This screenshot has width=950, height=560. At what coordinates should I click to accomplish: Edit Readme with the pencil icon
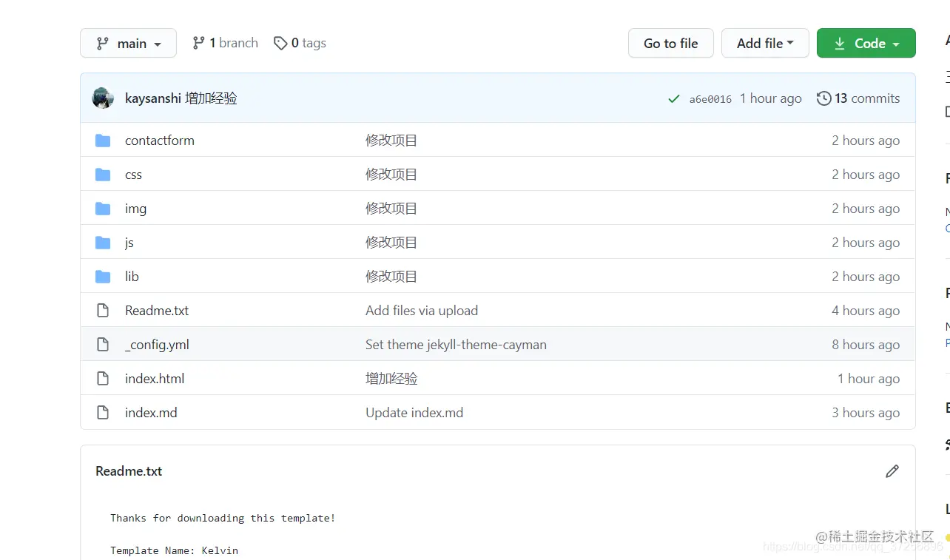coord(892,471)
